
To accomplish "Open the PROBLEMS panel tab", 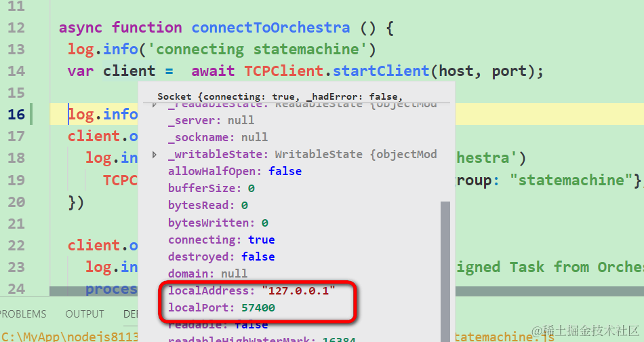I will (x=22, y=314).
